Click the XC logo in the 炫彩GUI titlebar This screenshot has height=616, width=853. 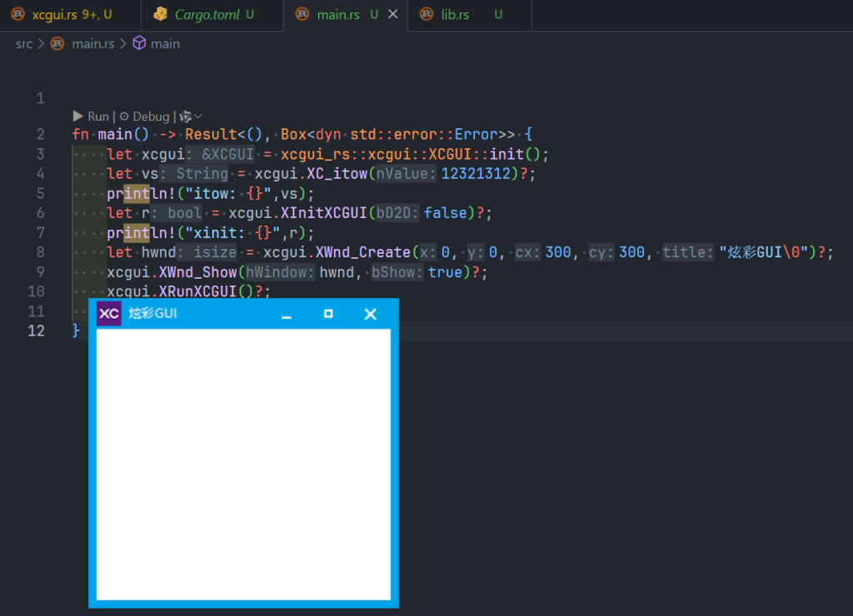pyautogui.click(x=107, y=313)
